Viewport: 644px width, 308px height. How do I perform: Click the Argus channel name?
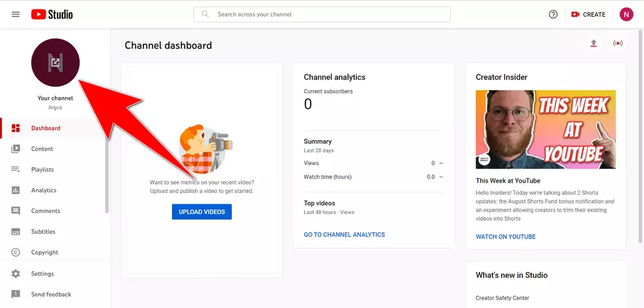pos(55,107)
